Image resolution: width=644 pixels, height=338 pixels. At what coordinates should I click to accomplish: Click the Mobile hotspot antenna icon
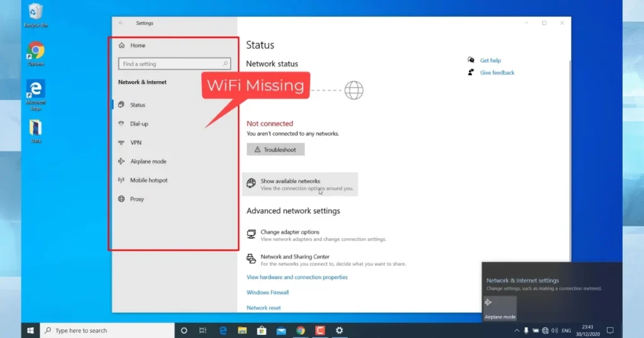[x=121, y=180]
